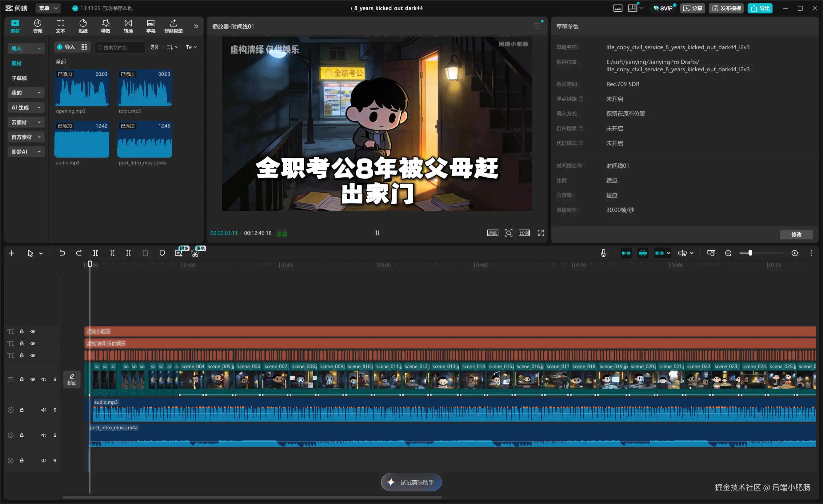
Task: Hide the 虚构演绎 仅供娱乐 text track
Action: tap(33, 343)
